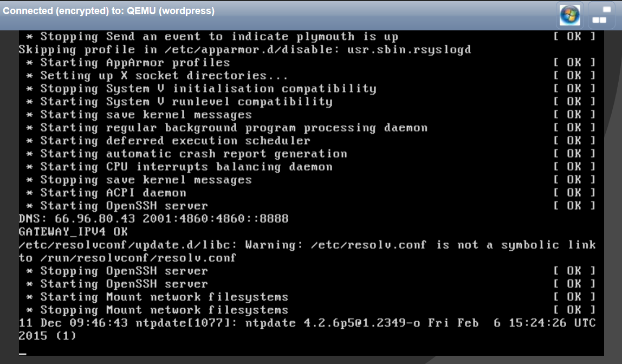This screenshot has width=622, height=364.
Task: Click the OK status beside 'Starting ACPI daemon'
Action: (574, 193)
